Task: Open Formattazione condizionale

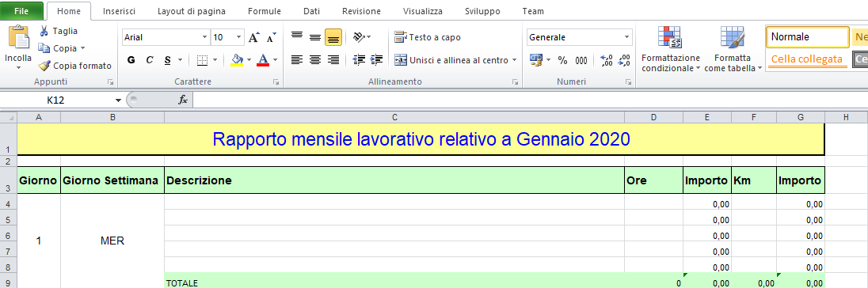Action: coord(670,49)
